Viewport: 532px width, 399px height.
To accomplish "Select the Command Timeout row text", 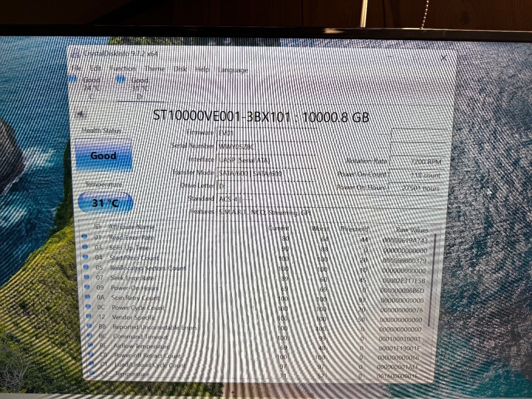I will (x=141, y=336).
